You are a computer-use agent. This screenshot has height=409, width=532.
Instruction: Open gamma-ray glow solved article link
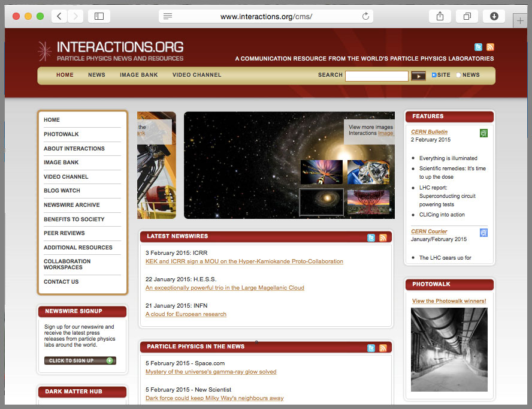[x=211, y=372]
